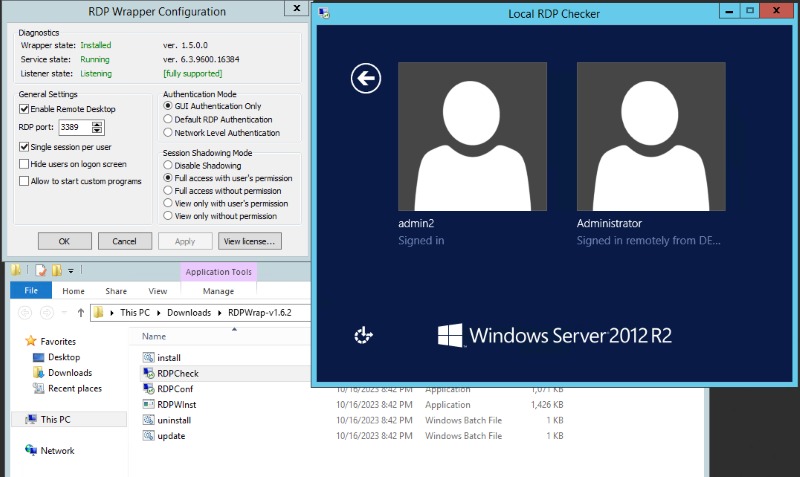The image size is (800, 477).
Task: Open the View ribbon tab
Action: tap(158, 291)
